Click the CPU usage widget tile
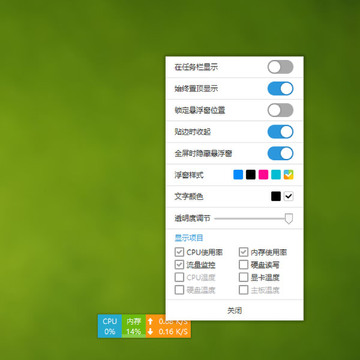Screen dimensions: 360x360 click(x=110, y=326)
